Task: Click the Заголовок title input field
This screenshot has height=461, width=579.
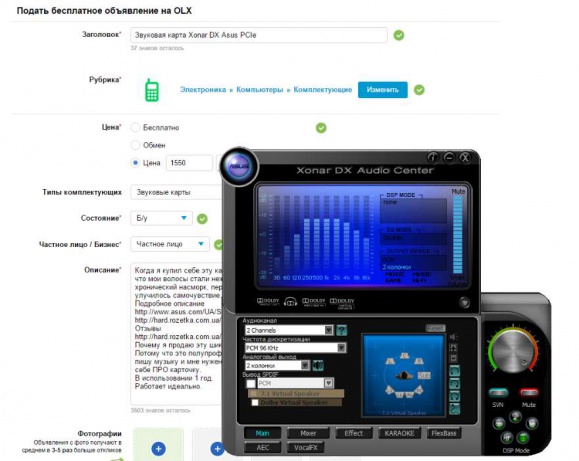Action: coord(258,35)
